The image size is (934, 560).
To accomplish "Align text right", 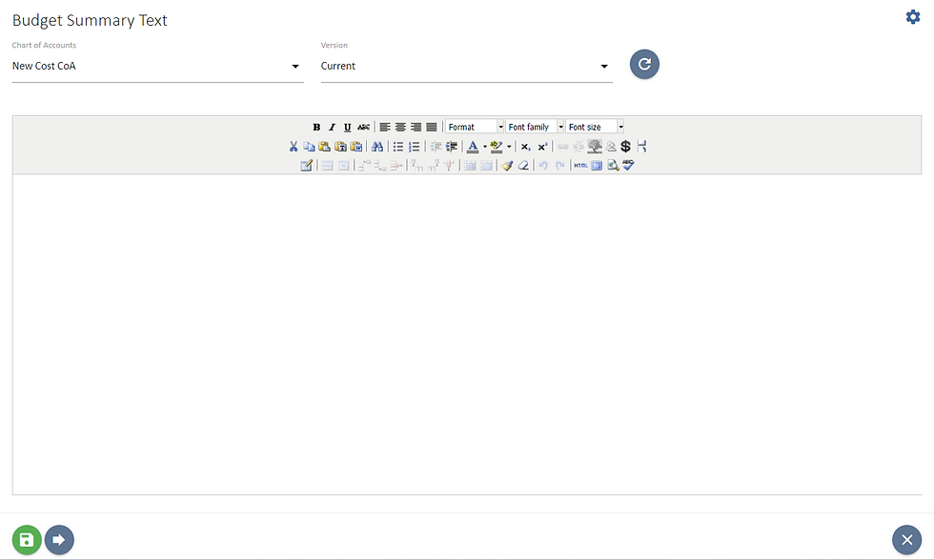I will click(416, 127).
